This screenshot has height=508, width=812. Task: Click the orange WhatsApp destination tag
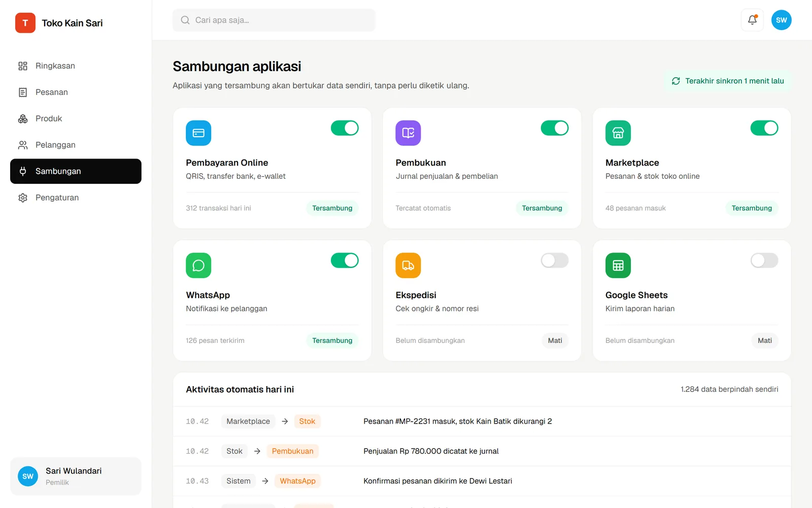297,481
